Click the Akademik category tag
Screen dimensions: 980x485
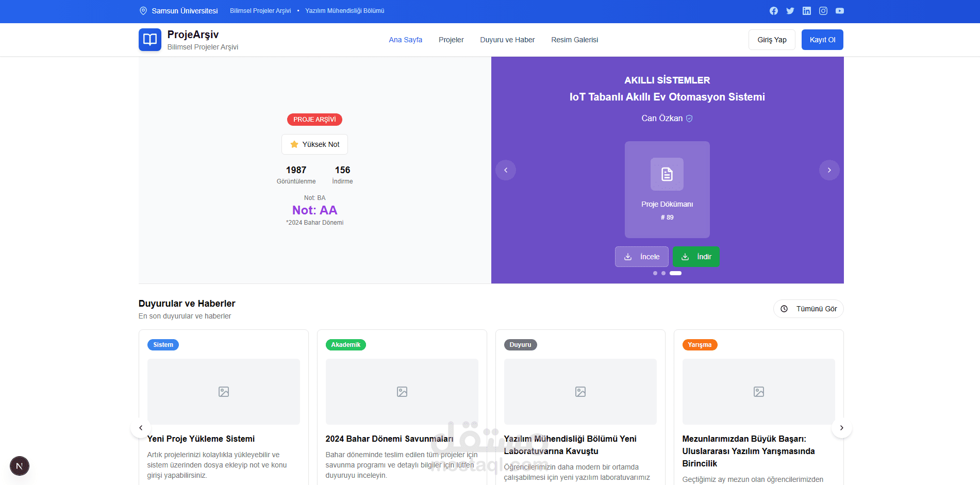click(x=346, y=345)
